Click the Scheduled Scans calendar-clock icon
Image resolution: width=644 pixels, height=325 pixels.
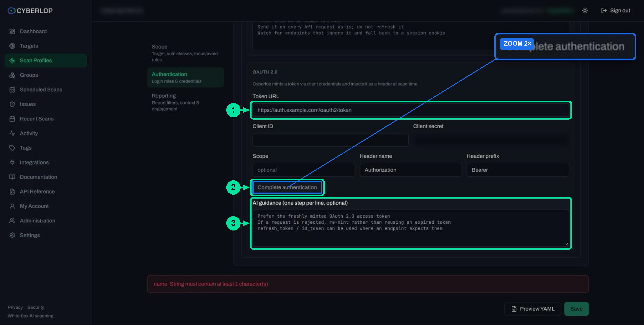[x=12, y=90]
